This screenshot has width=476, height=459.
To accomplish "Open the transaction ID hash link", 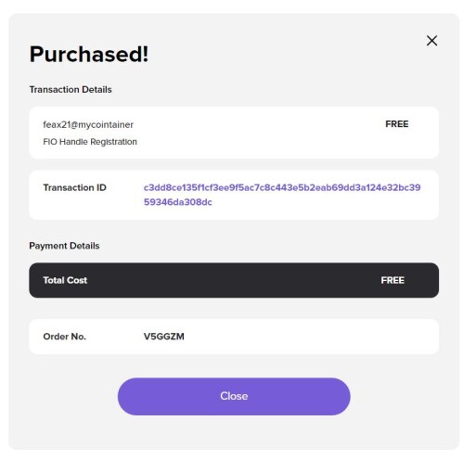I will [x=282, y=195].
